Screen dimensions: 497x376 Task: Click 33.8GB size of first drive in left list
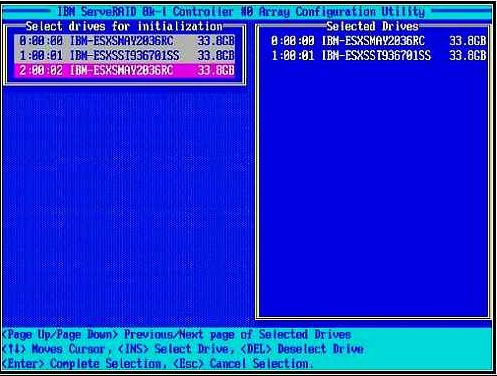tap(216, 41)
